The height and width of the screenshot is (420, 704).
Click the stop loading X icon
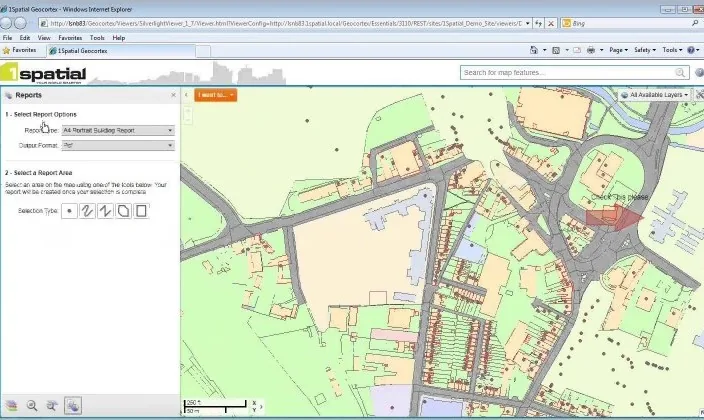coord(551,23)
